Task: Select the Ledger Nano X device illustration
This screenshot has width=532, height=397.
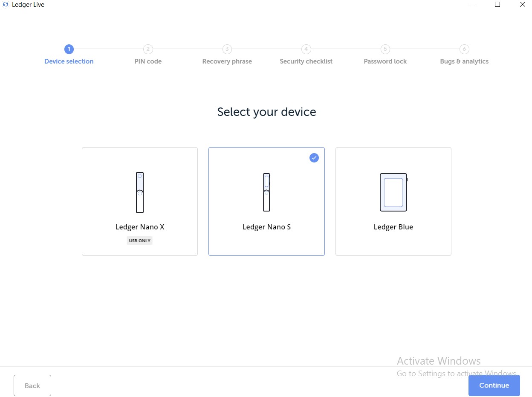Action: click(x=140, y=192)
